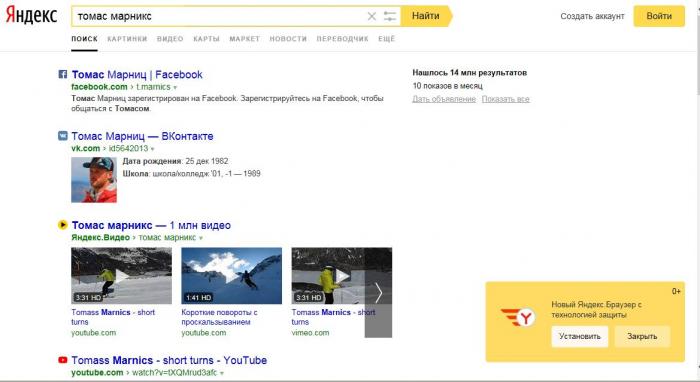Open Томас марникс — 1 млн видео result

(151, 225)
